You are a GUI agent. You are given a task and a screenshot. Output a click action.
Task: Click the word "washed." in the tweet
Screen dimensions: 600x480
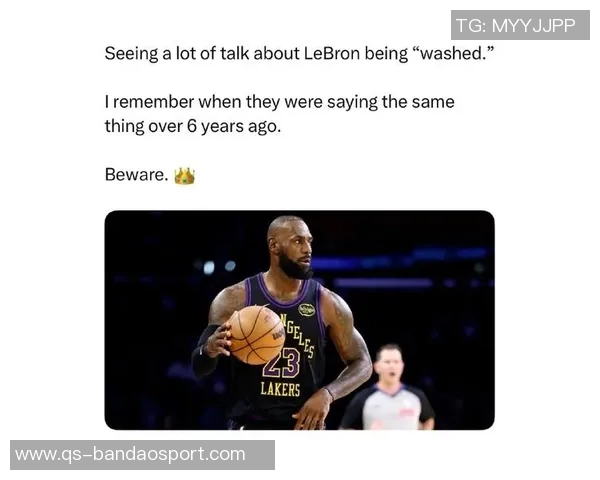pyautogui.click(x=453, y=53)
